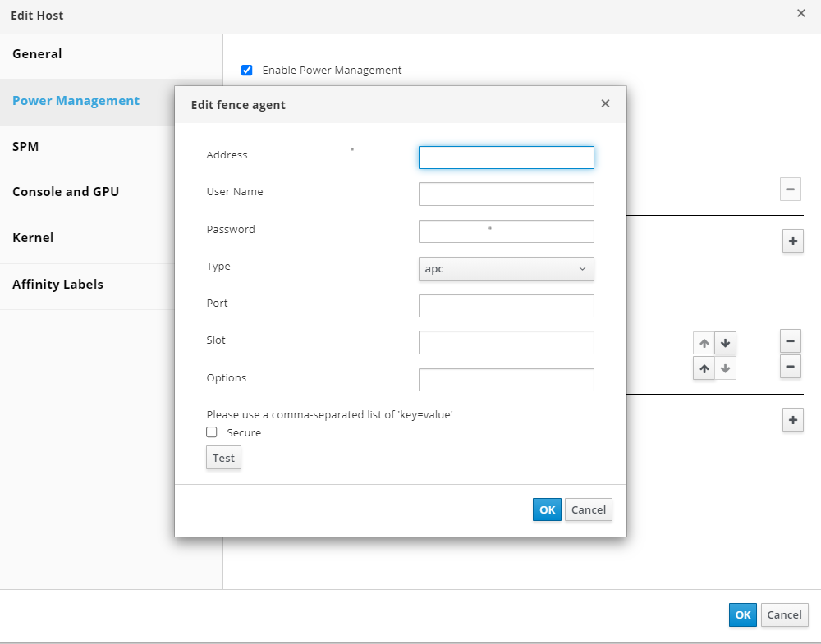Open the Console and GPU tab
821x644 pixels.
[x=66, y=192]
